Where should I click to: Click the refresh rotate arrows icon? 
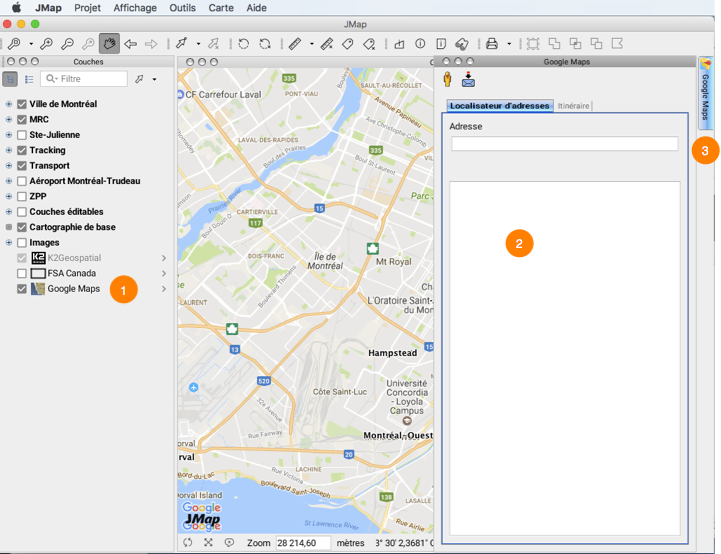(265, 44)
